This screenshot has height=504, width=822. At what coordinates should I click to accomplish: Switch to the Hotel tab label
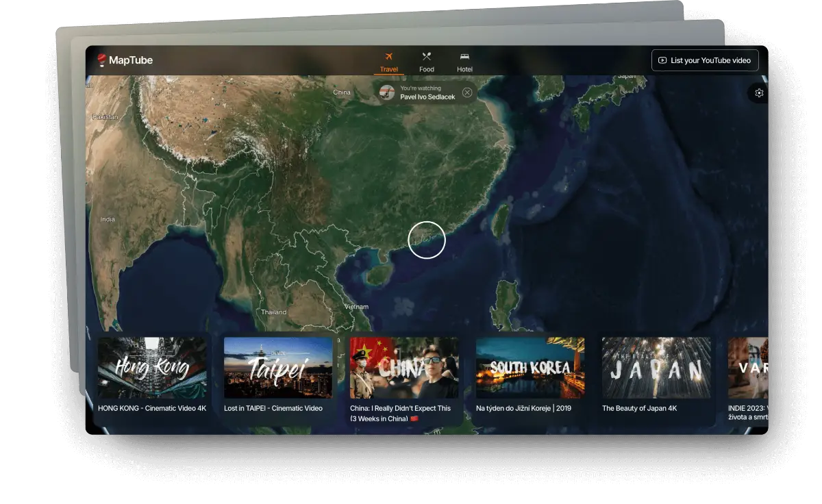[x=464, y=69]
